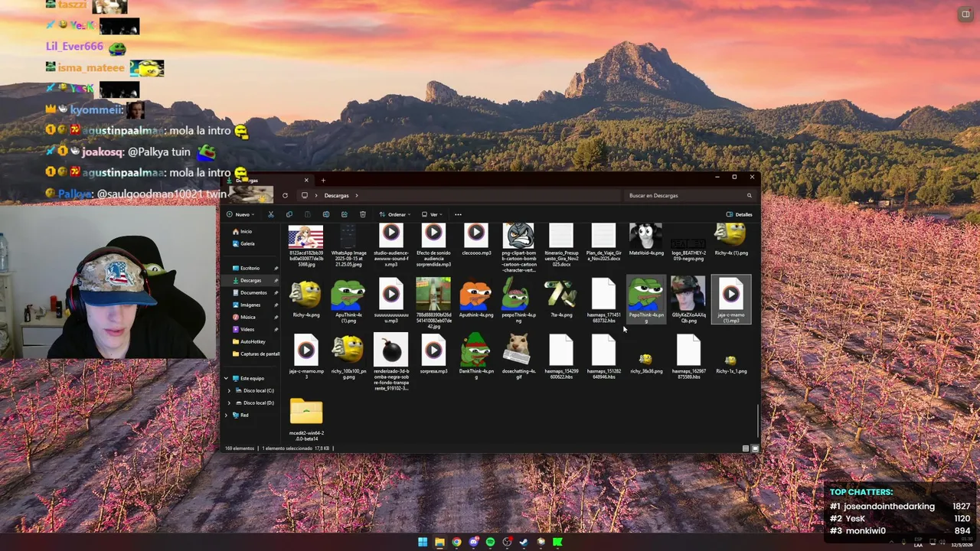Select the Richy-4x.png file

306,298
